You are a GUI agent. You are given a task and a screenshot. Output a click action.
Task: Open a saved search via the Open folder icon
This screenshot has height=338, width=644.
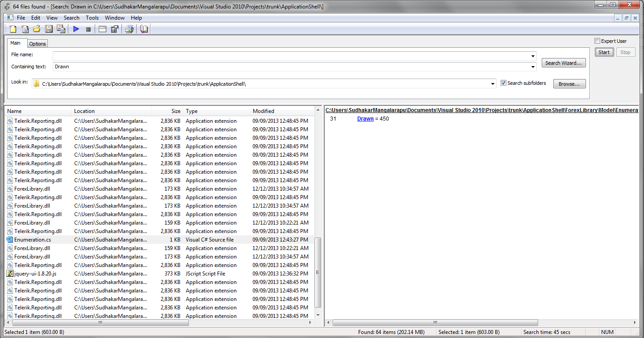click(x=37, y=29)
